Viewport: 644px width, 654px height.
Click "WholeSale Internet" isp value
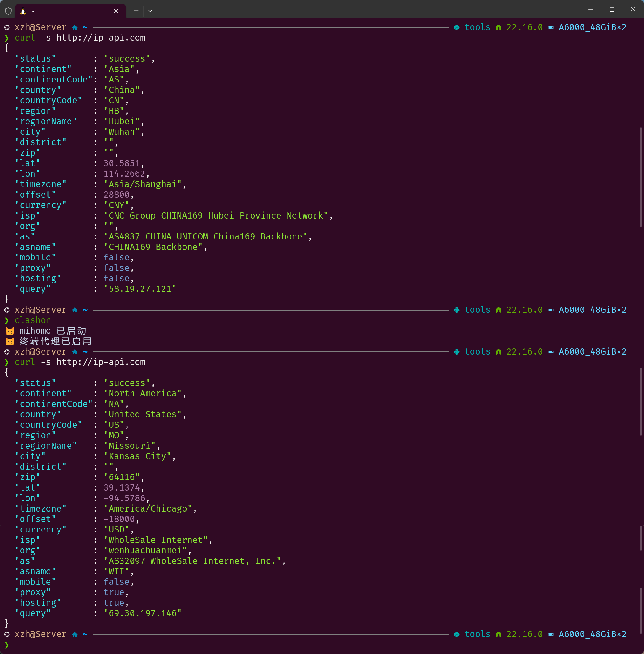(x=155, y=540)
